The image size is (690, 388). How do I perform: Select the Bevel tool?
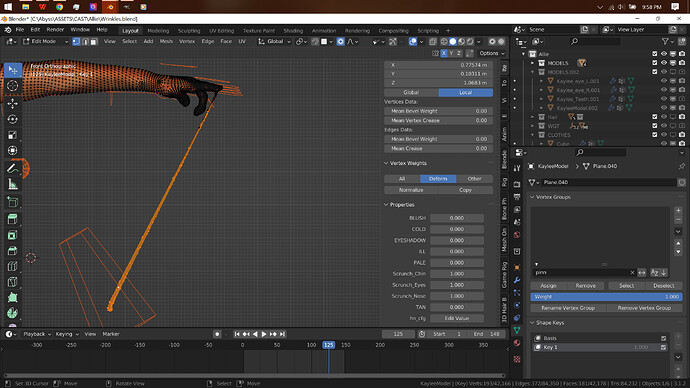(x=12, y=251)
